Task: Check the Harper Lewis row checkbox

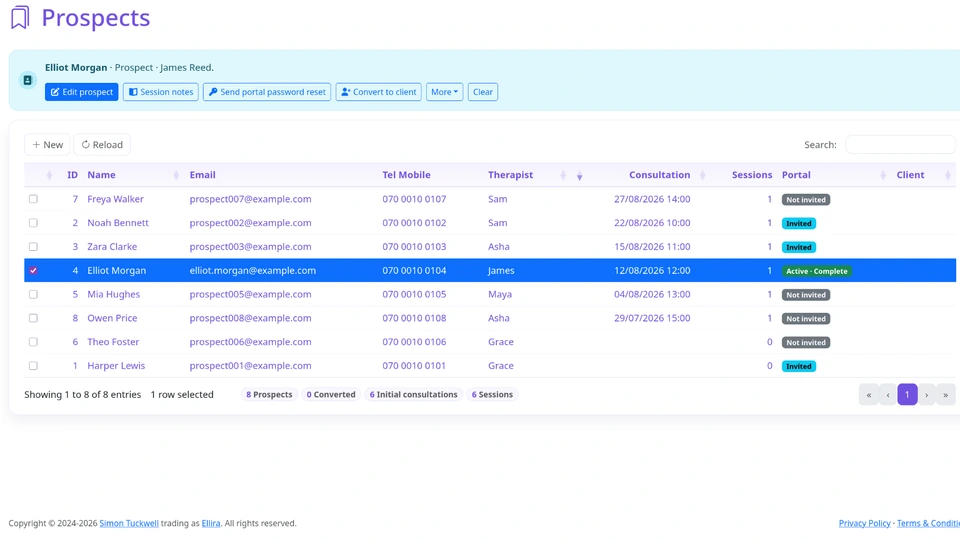Action: (x=33, y=366)
